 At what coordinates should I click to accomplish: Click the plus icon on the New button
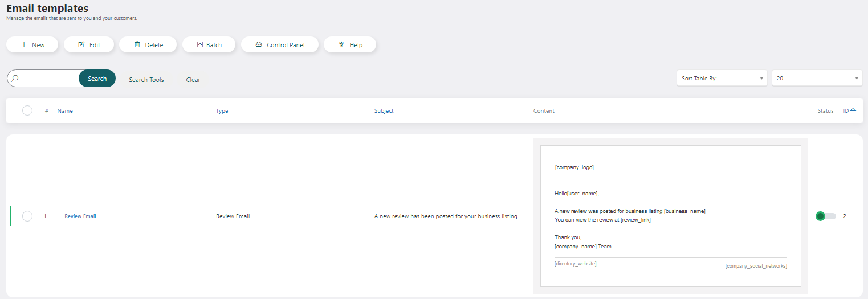click(x=24, y=44)
